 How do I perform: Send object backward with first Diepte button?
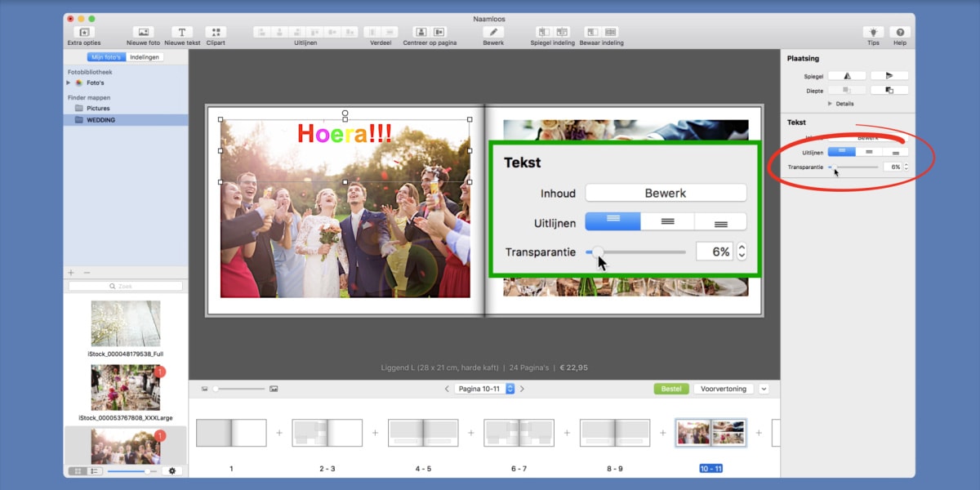tap(847, 91)
